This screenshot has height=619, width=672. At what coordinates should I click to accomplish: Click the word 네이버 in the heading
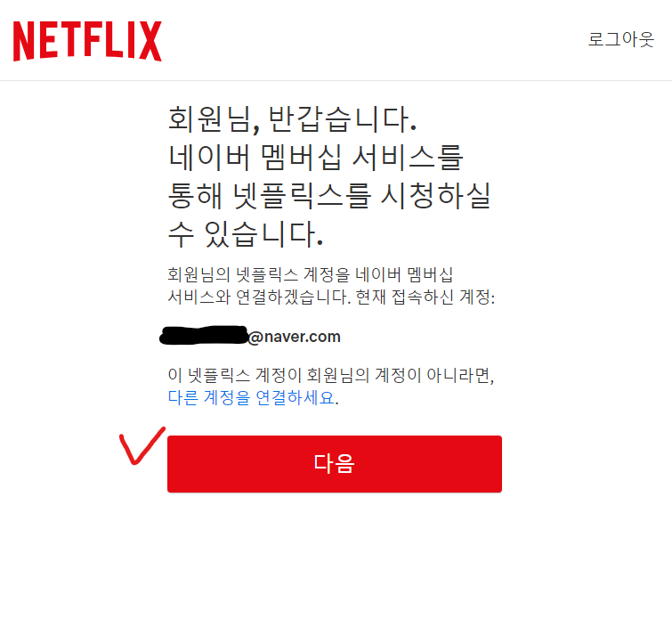point(208,157)
